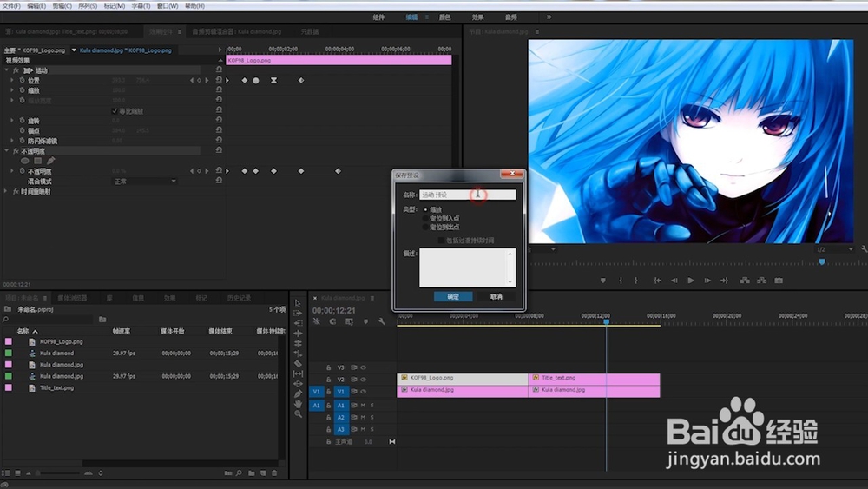The width and height of the screenshot is (868, 489).
Task: Select the 定位到入点 radio option
Action: [425, 219]
